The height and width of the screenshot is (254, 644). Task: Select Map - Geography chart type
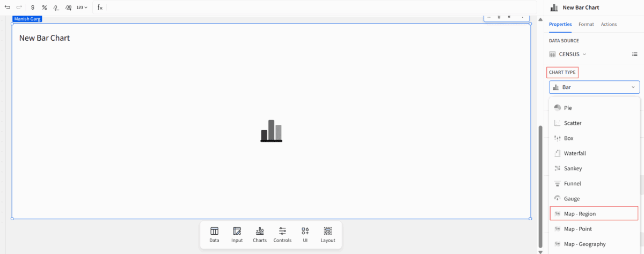click(x=594, y=244)
